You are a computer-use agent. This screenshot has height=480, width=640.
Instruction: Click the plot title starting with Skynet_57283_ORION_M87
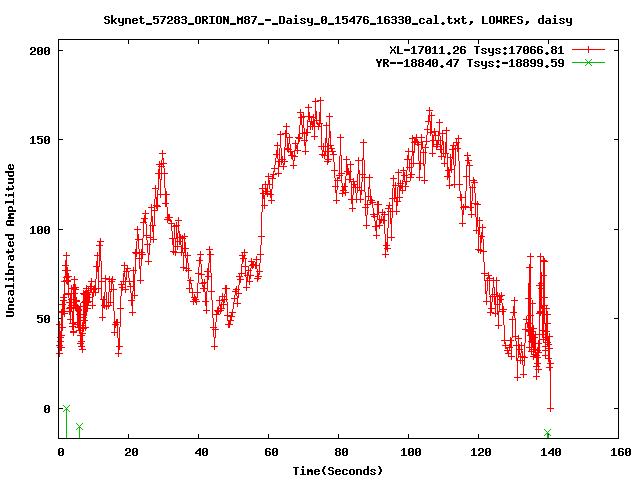(338, 20)
